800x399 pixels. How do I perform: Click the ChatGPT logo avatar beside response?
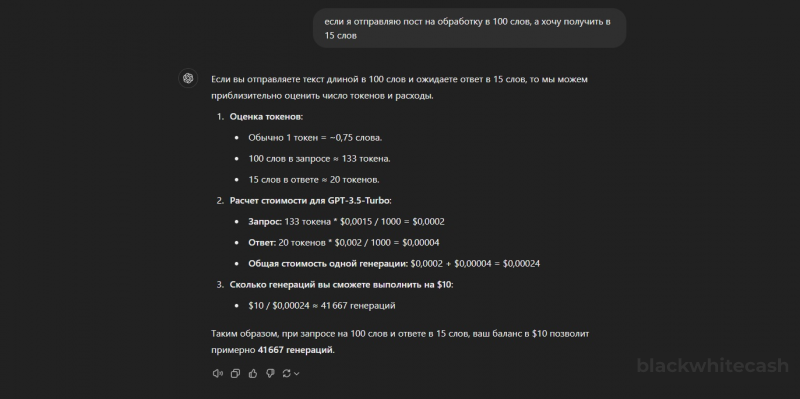coord(188,79)
